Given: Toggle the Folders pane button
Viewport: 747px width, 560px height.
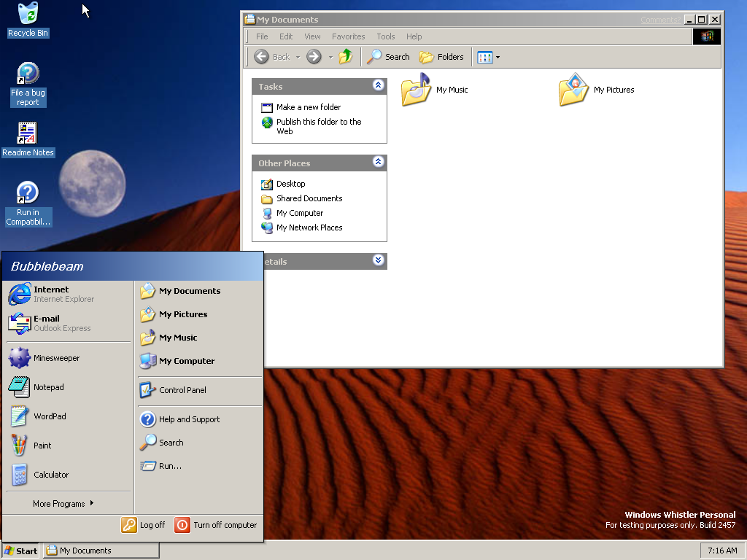Looking at the screenshot, I should pos(442,57).
